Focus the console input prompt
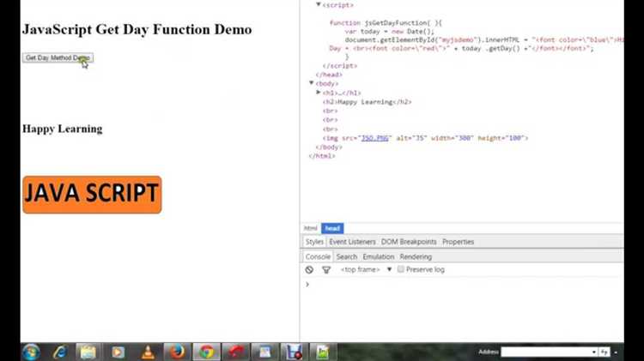The image size is (644, 361). 462,285
